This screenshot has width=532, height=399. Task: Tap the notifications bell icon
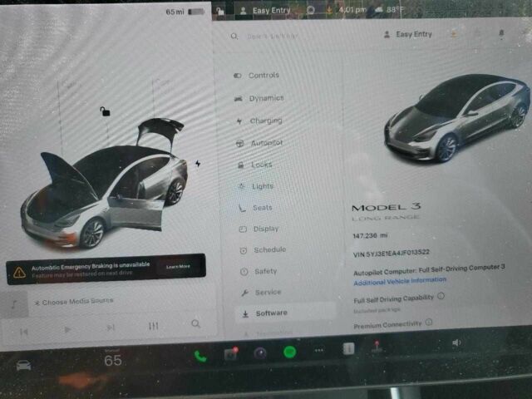tap(501, 33)
